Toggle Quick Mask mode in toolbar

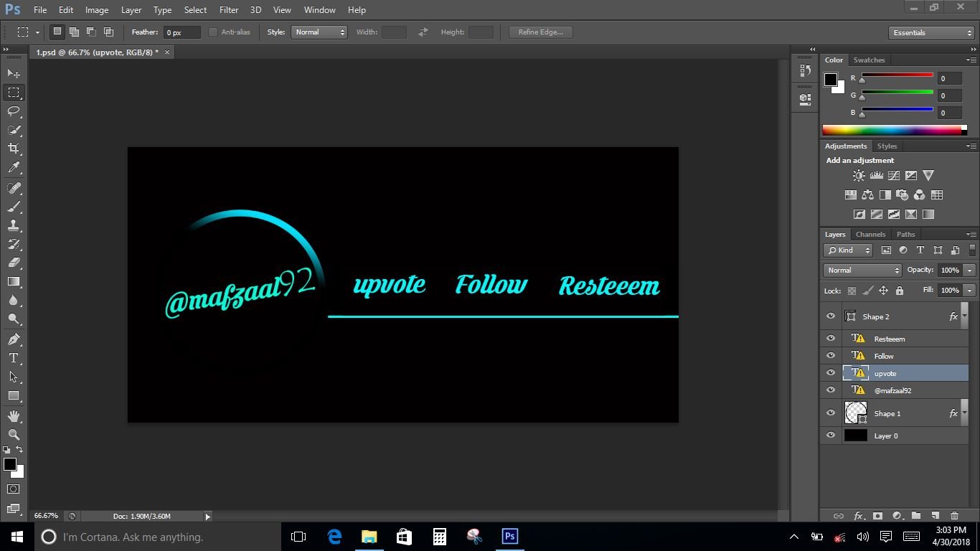click(x=14, y=489)
